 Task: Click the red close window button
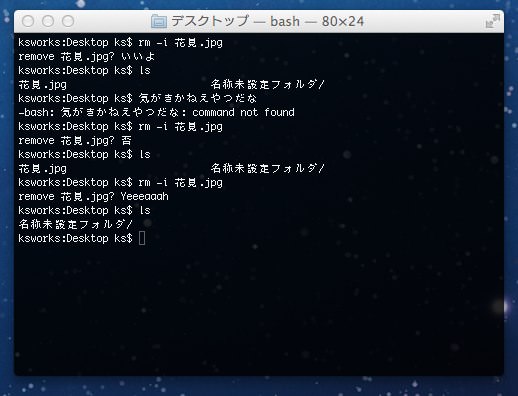pos(28,21)
